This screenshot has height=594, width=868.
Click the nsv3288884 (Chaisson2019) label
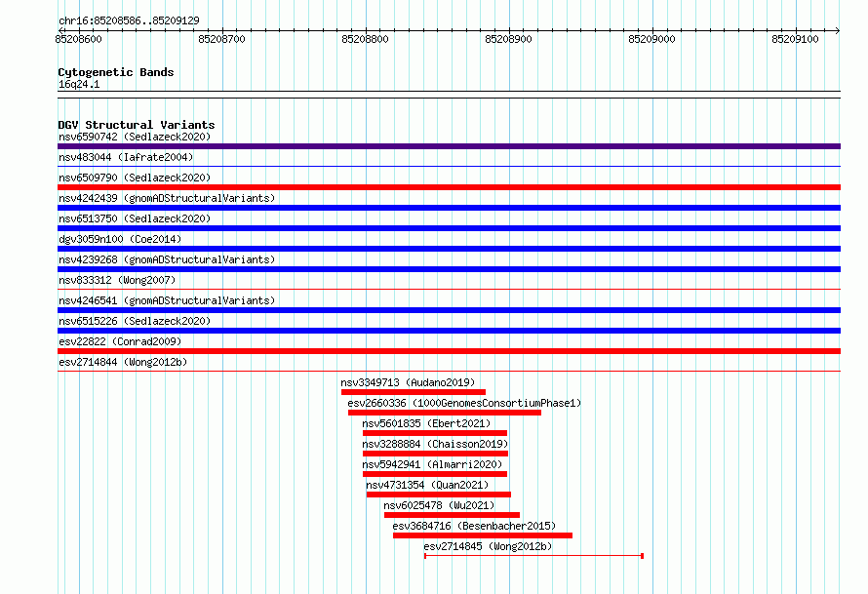coord(435,444)
